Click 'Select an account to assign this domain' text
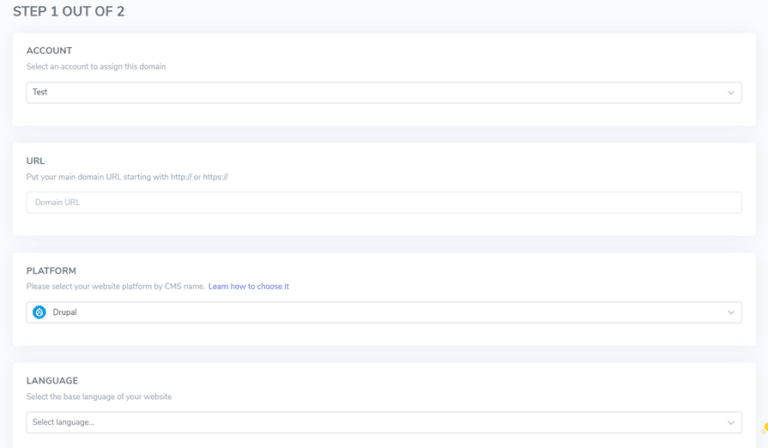768x448 pixels. click(x=96, y=66)
